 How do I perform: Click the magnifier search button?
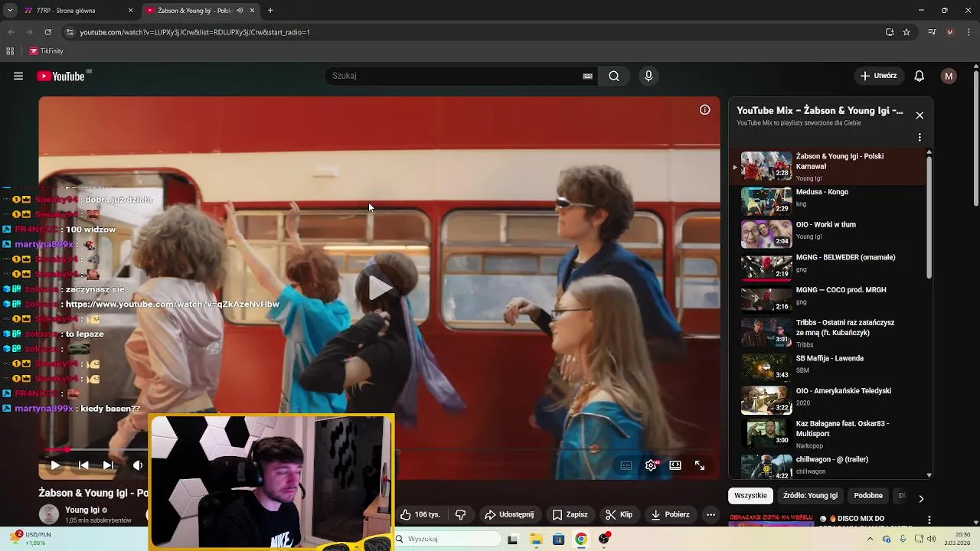pyautogui.click(x=614, y=76)
